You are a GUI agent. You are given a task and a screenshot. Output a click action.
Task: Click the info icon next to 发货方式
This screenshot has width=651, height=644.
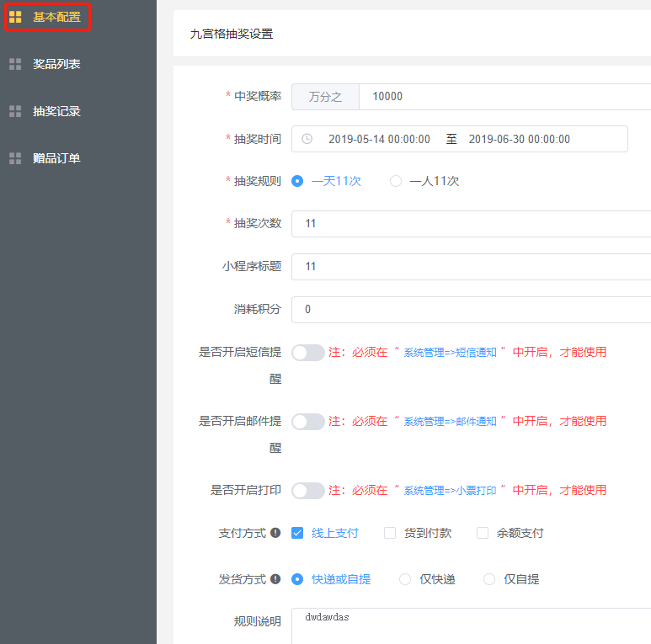[275, 579]
